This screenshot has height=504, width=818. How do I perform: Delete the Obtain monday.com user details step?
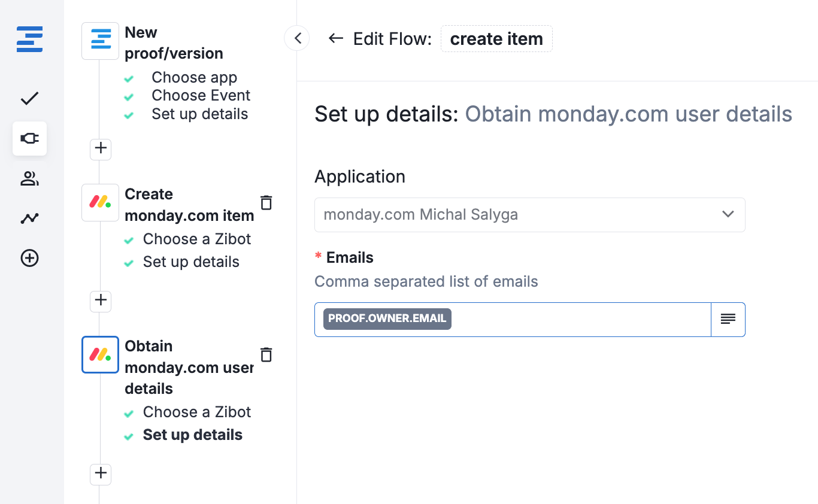tap(266, 354)
